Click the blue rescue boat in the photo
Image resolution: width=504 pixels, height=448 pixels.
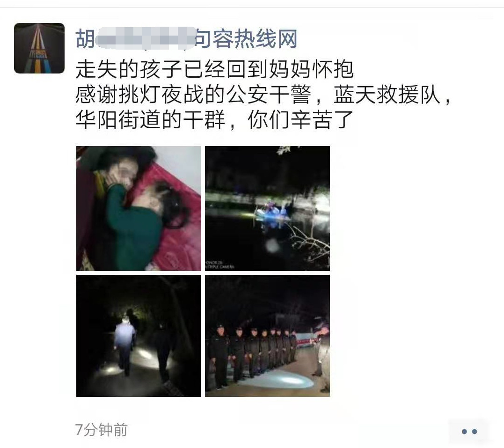[x=272, y=212]
